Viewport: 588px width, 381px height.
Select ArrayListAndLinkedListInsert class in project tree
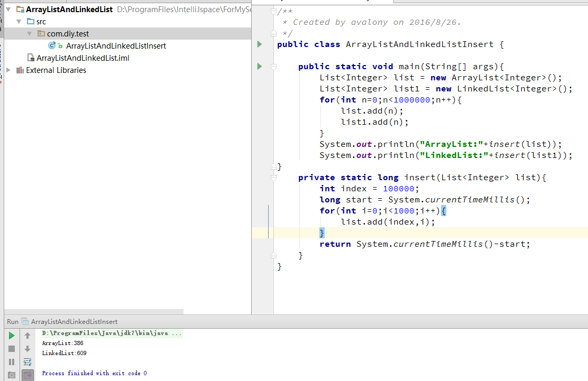(115, 46)
